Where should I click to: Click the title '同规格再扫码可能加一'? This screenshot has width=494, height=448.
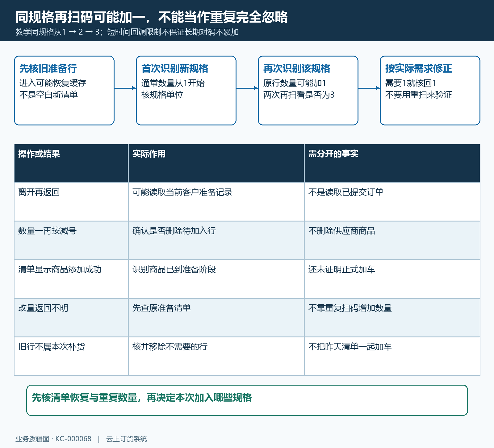point(80,17)
